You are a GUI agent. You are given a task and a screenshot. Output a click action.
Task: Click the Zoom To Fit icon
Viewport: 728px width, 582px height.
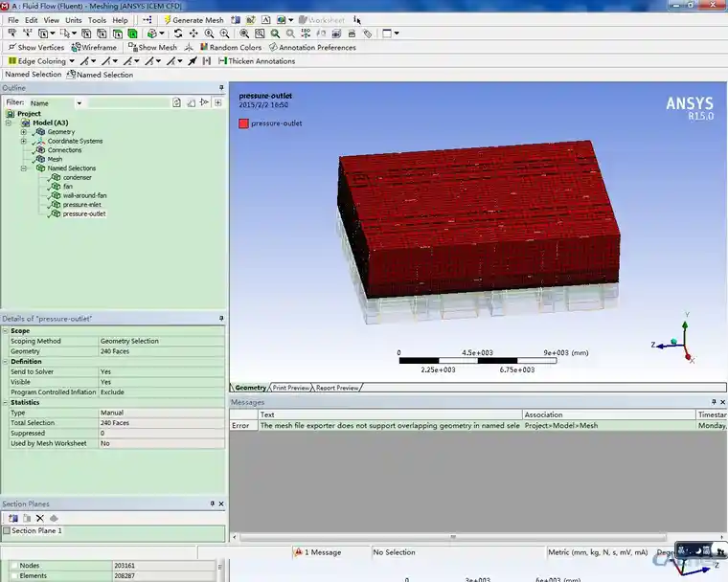click(244, 34)
